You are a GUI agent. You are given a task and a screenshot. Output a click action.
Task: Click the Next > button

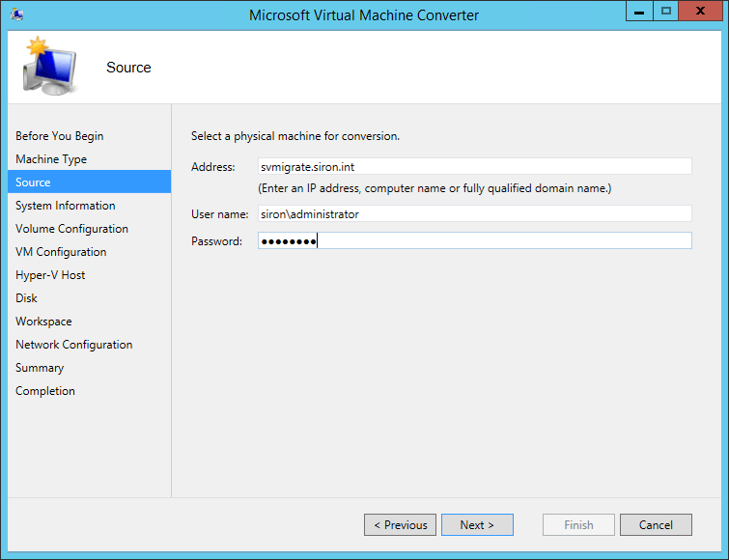[x=477, y=524]
